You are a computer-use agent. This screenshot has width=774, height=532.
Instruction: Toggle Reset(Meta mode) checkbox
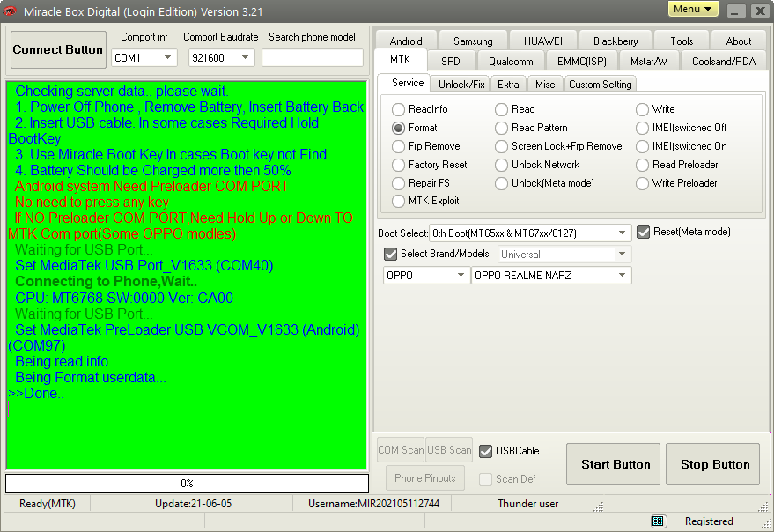click(643, 233)
